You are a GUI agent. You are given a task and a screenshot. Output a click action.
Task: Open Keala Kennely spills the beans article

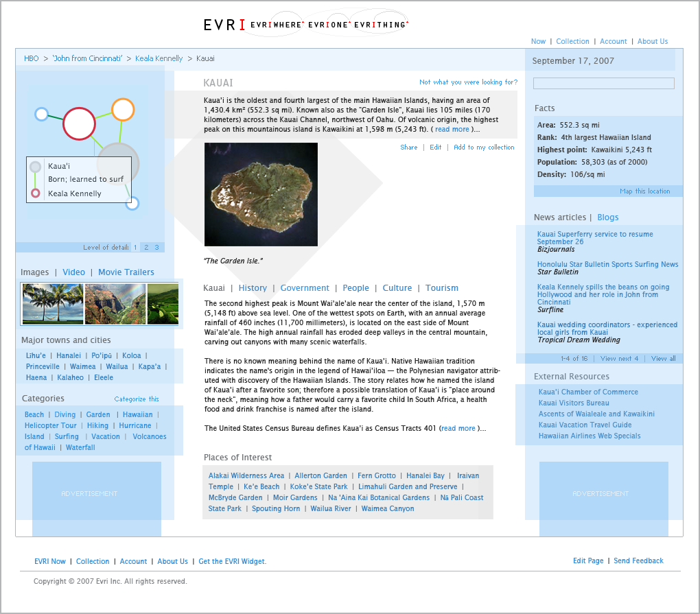coord(603,294)
